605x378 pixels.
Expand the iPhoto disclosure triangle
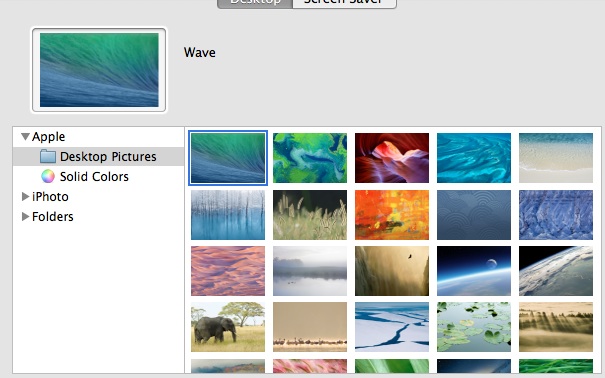click(25, 196)
